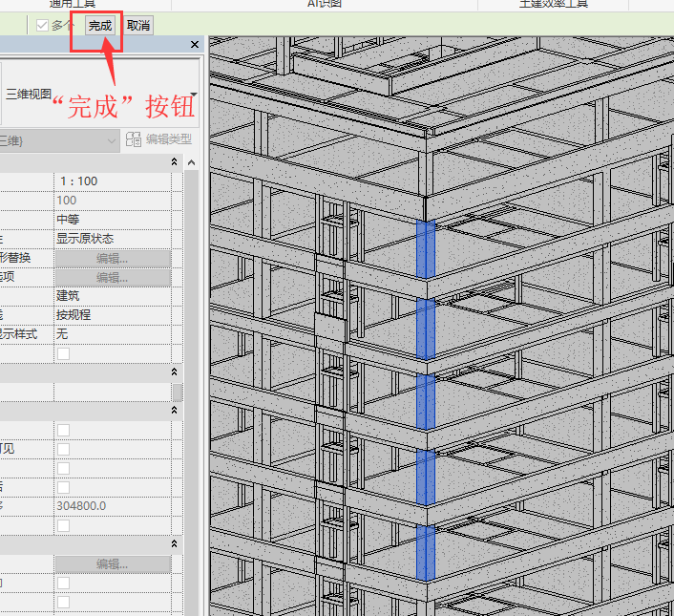Click 编辑... button in the 选项 row

113,278
